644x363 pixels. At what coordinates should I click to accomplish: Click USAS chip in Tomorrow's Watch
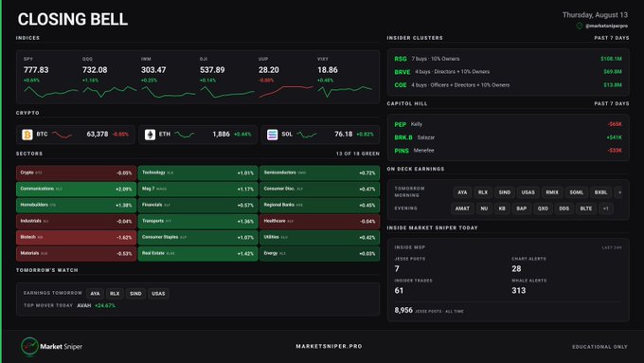tap(158, 294)
